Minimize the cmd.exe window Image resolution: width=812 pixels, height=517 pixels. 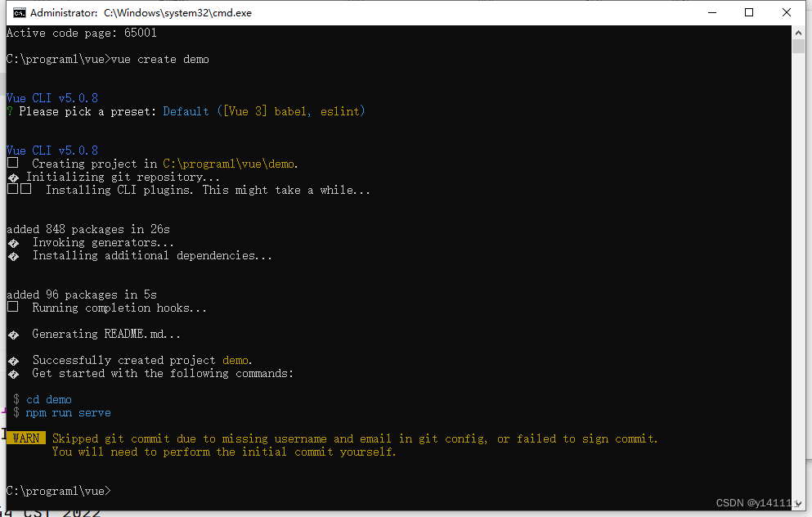pyautogui.click(x=711, y=12)
